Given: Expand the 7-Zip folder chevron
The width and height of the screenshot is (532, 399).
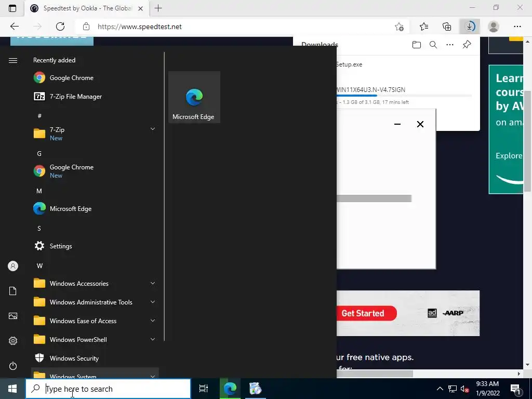Looking at the screenshot, I should click(x=153, y=129).
